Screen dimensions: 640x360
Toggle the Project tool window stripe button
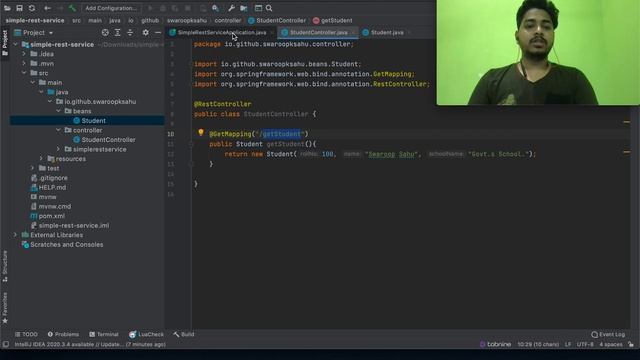tap(5, 43)
